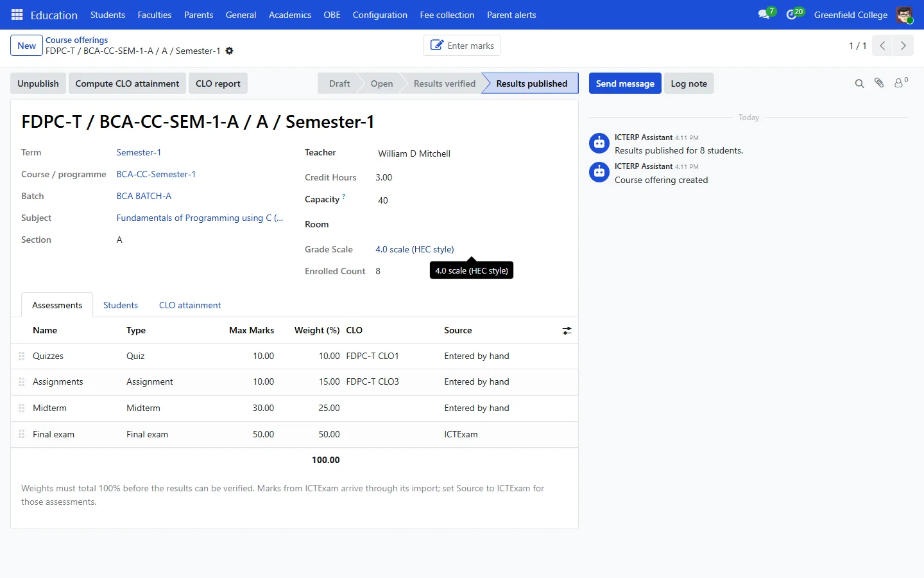Open the 4.0 scale (HEC style) grade scale link
Image resolution: width=924 pixels, height=578 pixels.
(415, 249)
